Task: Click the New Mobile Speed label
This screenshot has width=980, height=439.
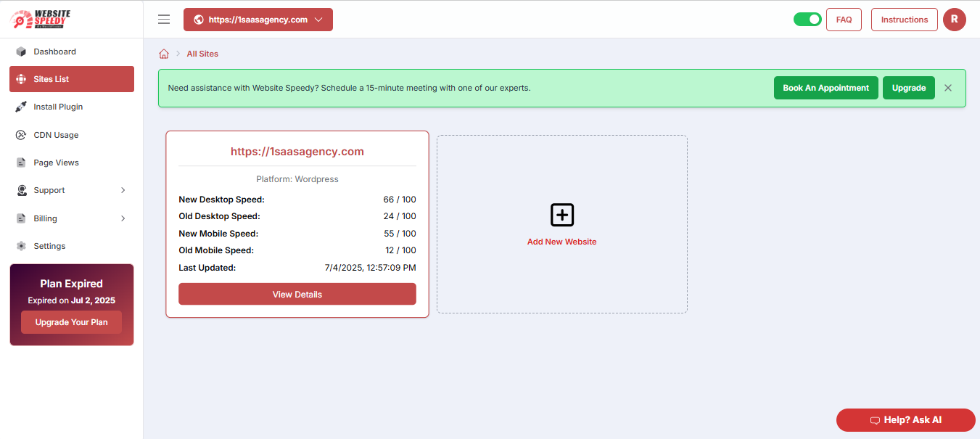Action: pyautogui.click(x=218, y=234)
